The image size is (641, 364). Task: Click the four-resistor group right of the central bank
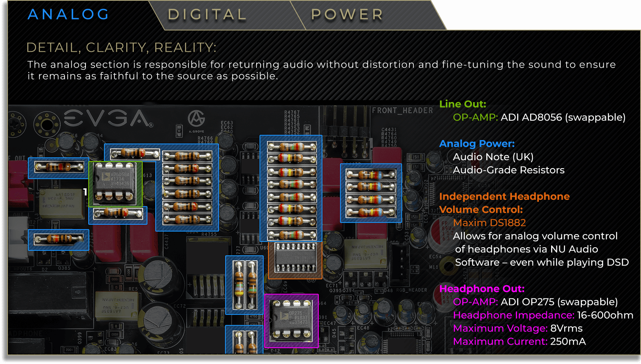(x=371, y=193)
